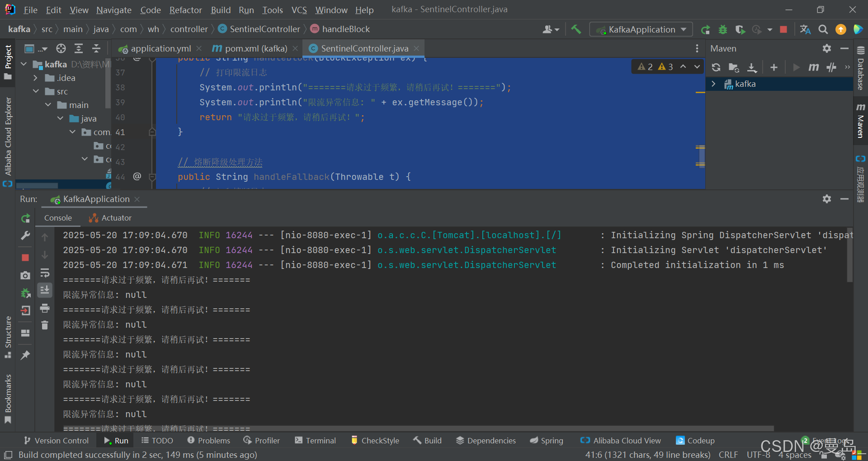Expand all in Project tree
Screen dimensions: 868x461
[79, 48]
